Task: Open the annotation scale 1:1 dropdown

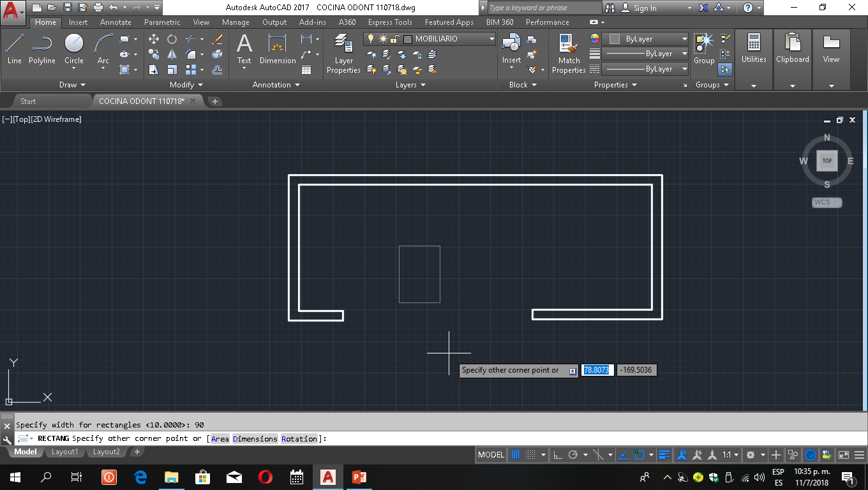Action: click(731, 455)
